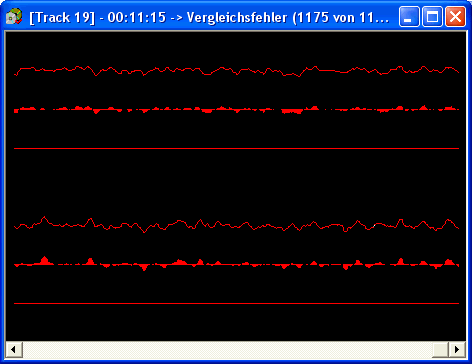The height and width of the screenshot is (364, 472).
Task: Click the lower channel's top waveform line
Action: coord(237,225)
